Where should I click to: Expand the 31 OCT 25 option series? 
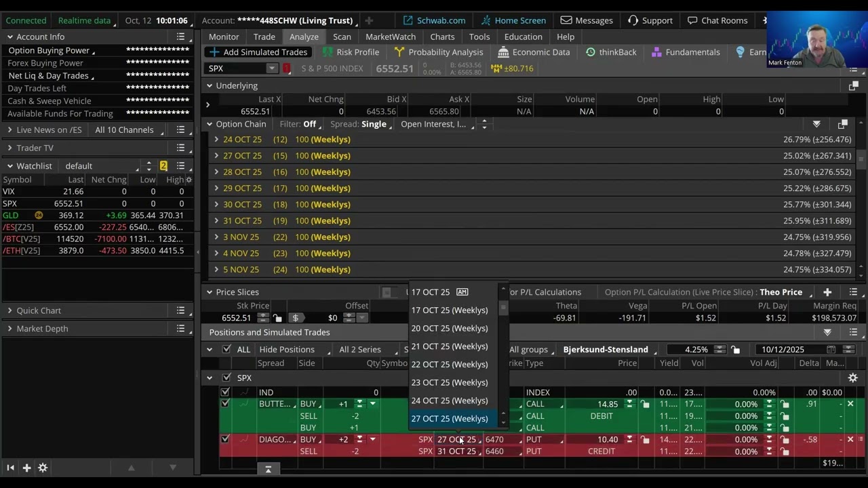pyautogui.click(x=216, y=221)
